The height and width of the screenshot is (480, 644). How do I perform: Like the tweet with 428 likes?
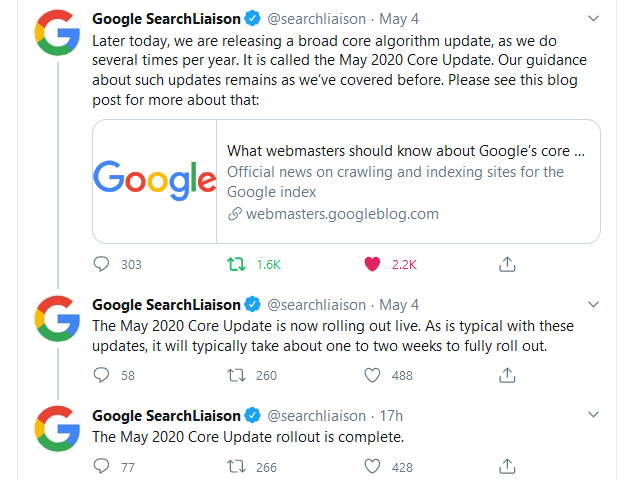pos(373,466)
